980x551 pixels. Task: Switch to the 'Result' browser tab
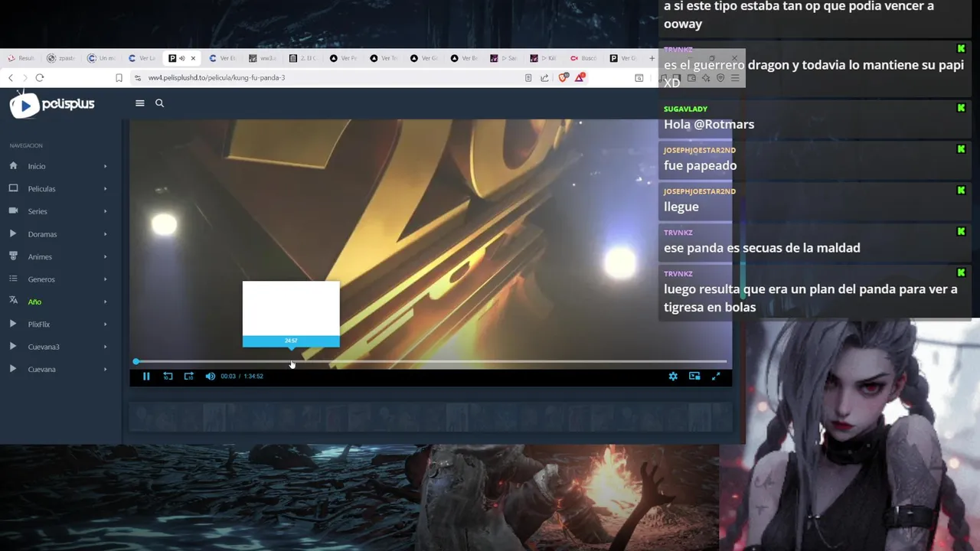tap(21, 58)
